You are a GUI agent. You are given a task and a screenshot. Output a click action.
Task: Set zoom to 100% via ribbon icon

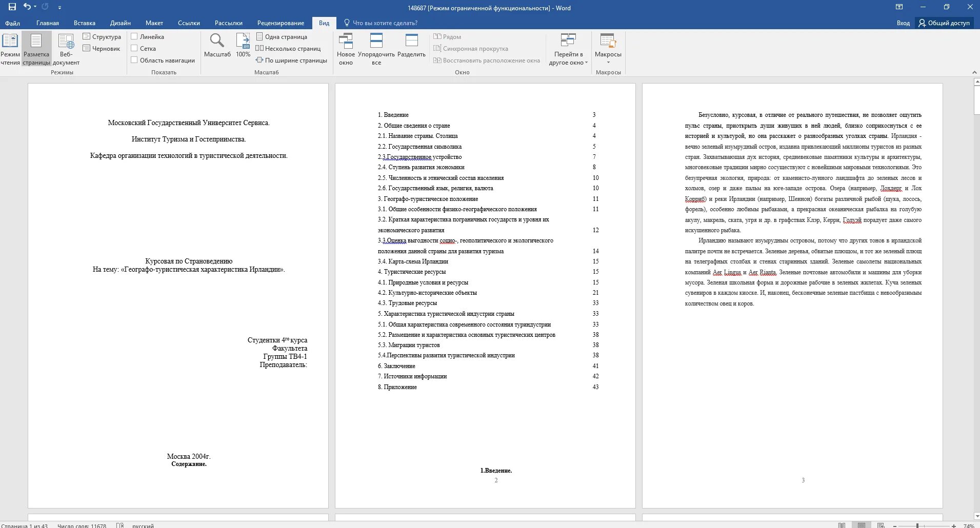coord(243,46)
